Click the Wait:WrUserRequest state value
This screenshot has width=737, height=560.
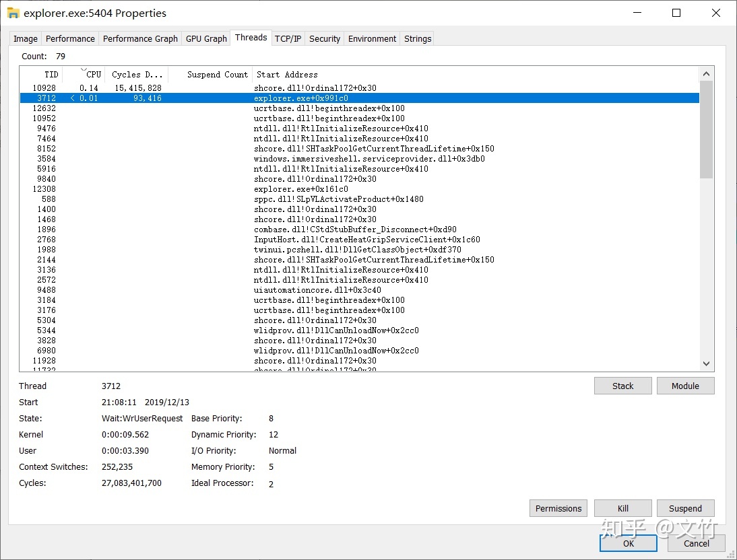(x=142, y=418)
